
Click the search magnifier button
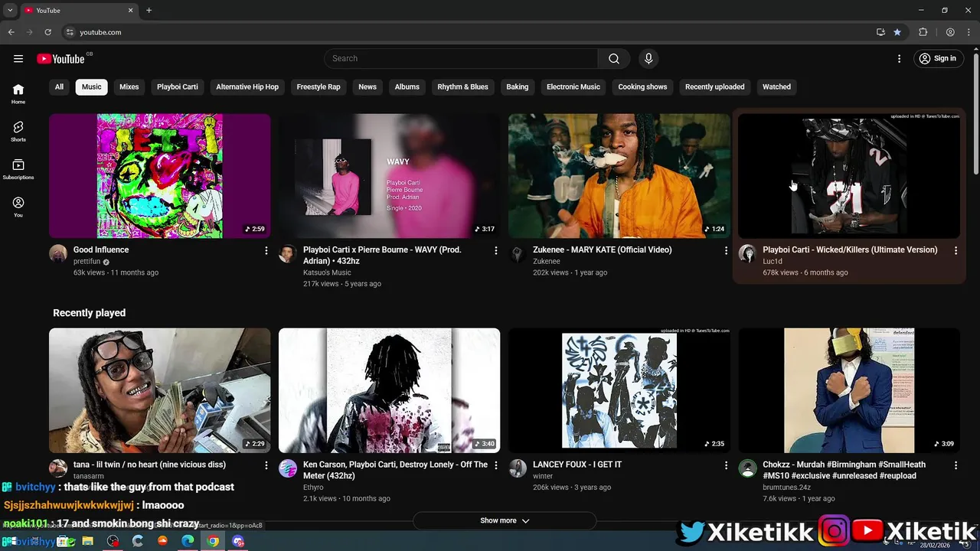614,59
